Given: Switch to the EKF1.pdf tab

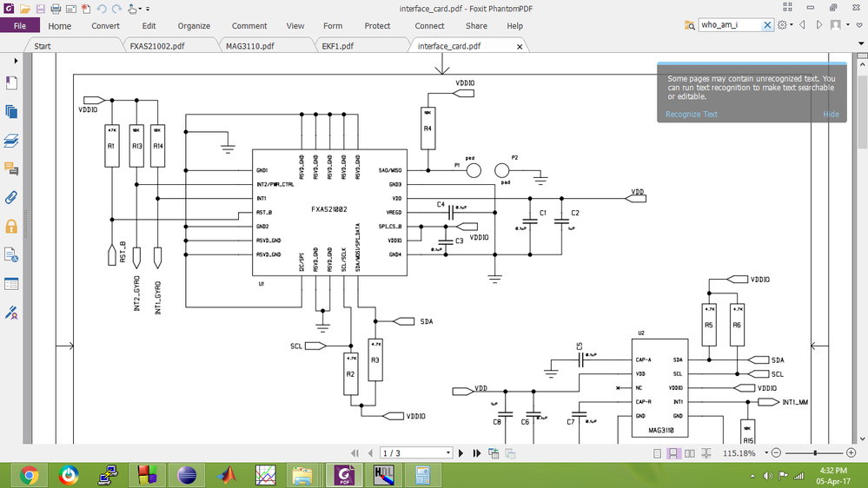Looking at the screenshot, I should 338,46.
